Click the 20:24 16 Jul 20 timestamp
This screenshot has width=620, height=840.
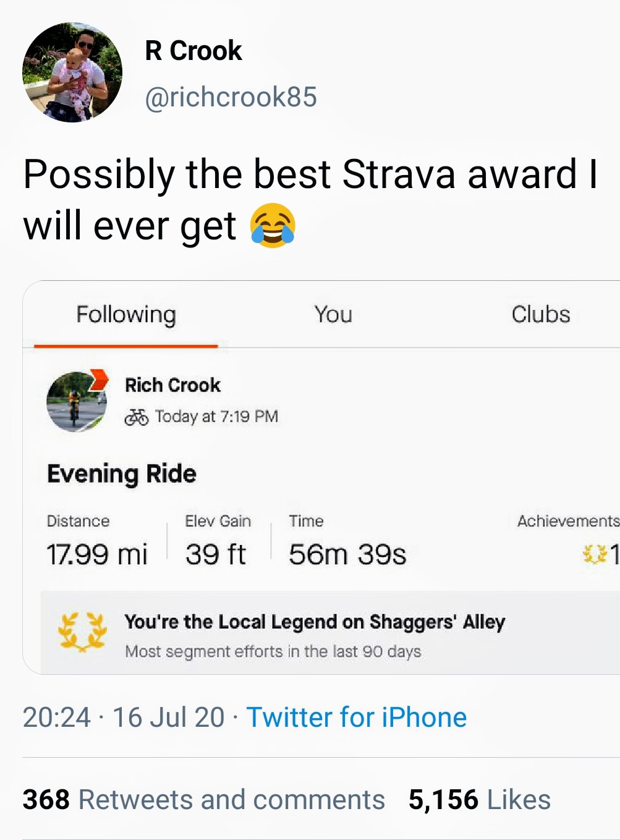pyautogui.click(x=124, y=718)
